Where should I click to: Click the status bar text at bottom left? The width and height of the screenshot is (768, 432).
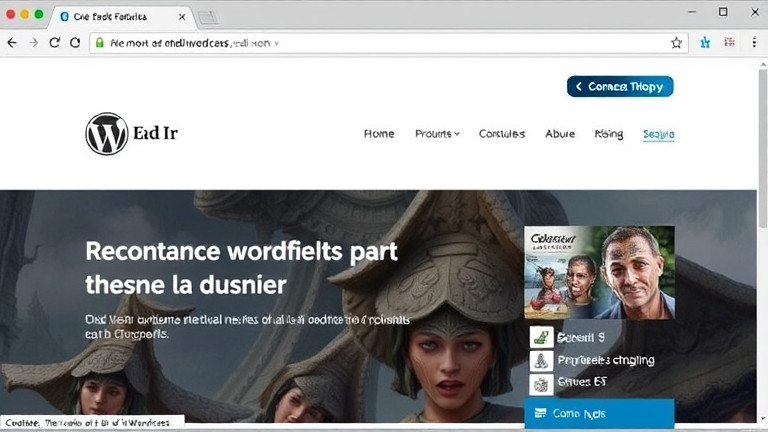[88, 422]
